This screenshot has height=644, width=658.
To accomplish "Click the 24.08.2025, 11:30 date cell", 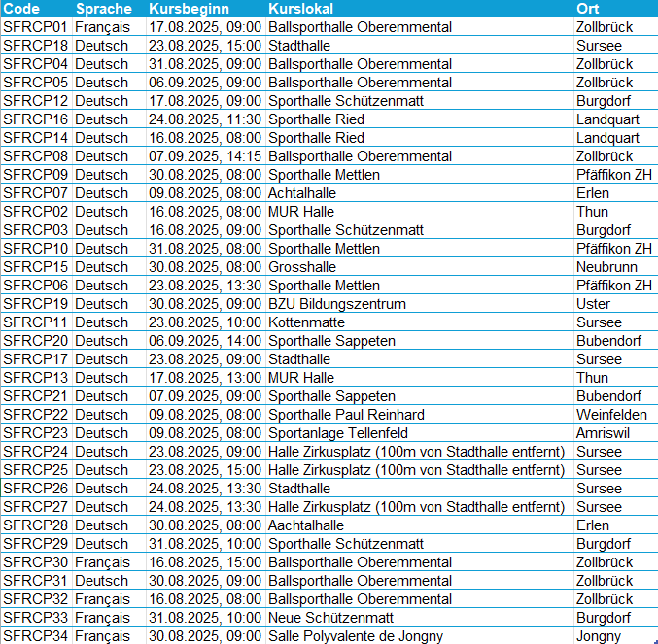I will point(204,119).
